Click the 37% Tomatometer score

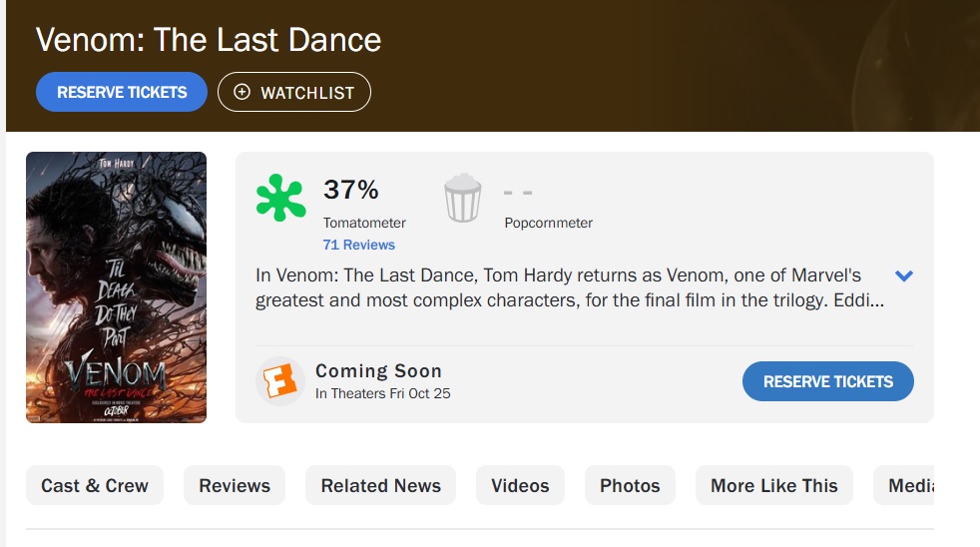coord(350,190)
